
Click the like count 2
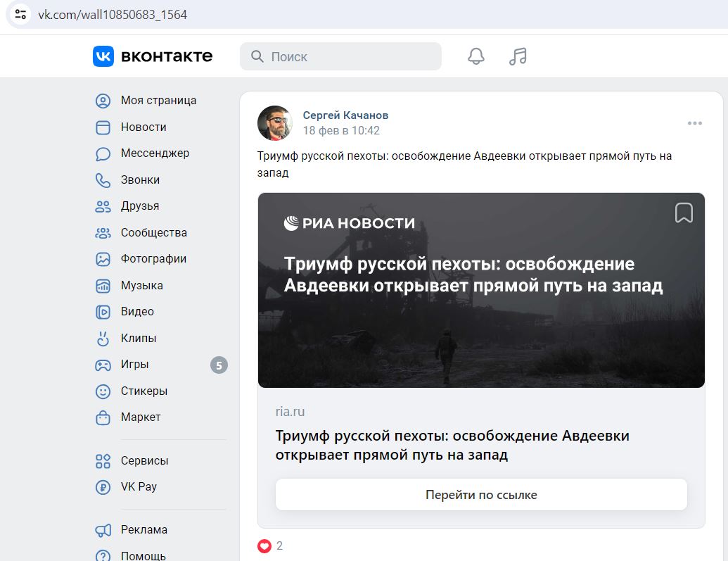click(279, 546)
